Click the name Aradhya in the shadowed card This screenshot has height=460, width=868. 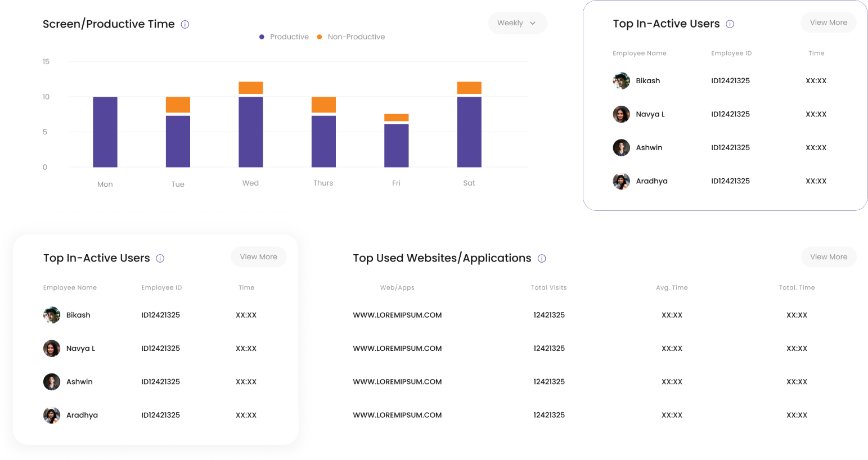pyautogui.click(x=82, y=416)
